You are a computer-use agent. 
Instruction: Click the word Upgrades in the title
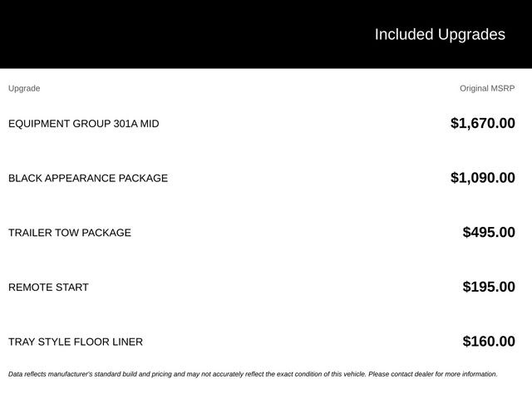pyautogui.click(x=471, y=35)
